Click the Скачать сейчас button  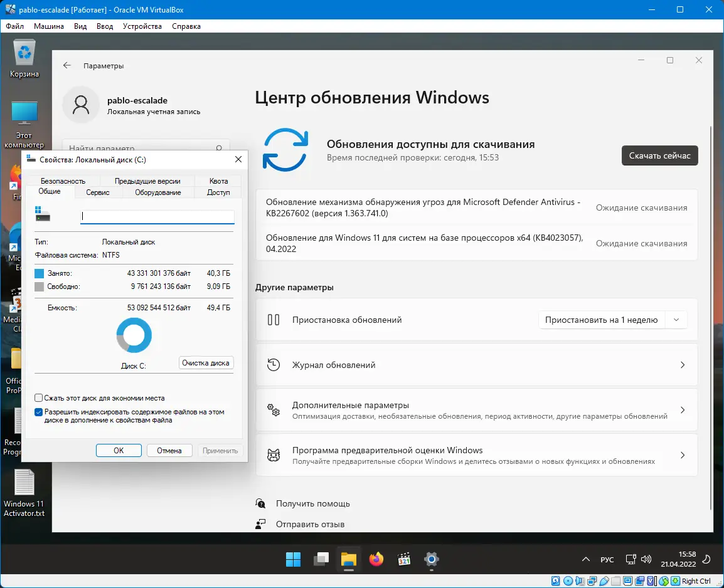pyautogui.click(x=659, y=156)
